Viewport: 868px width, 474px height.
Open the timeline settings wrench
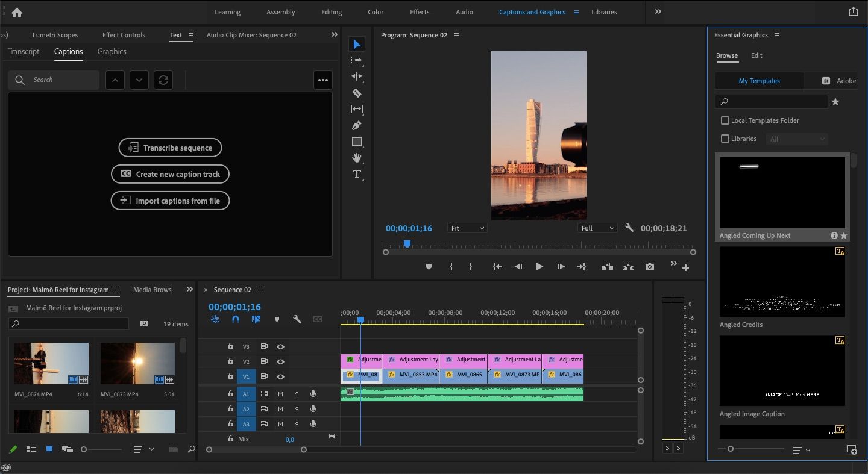[x=297, y=319]
